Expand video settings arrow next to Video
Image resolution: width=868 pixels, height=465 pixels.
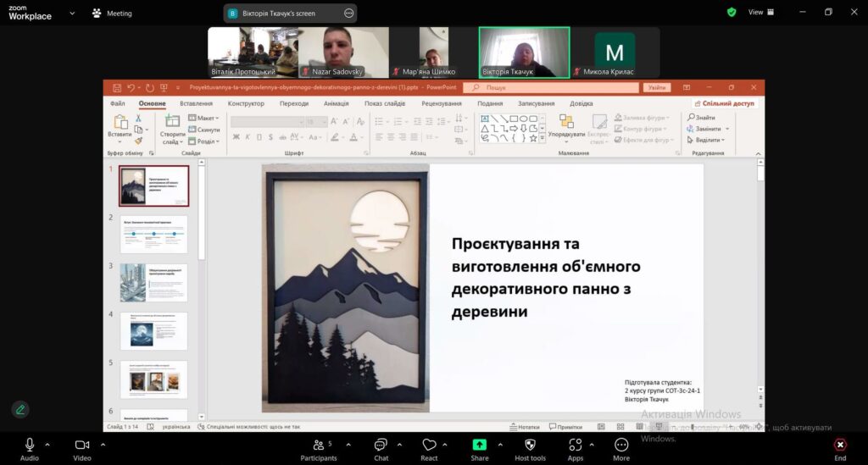[x=103, y=444]
